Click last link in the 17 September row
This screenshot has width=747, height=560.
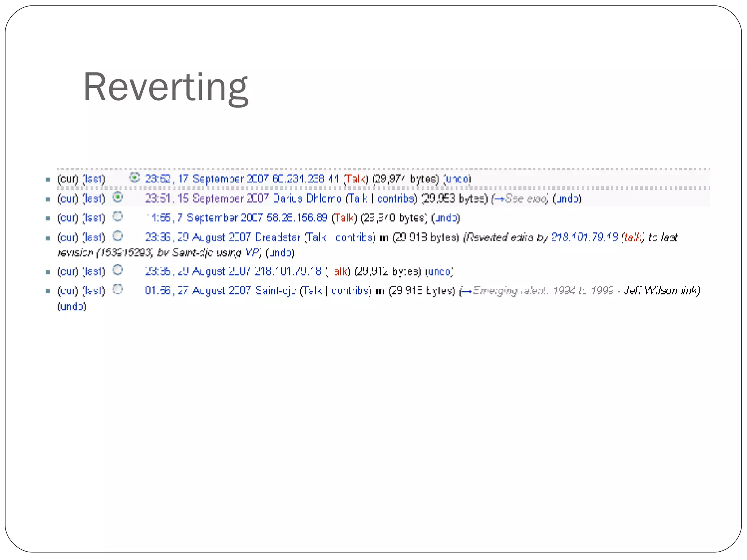pyautogui.click(x=94, y=179)
